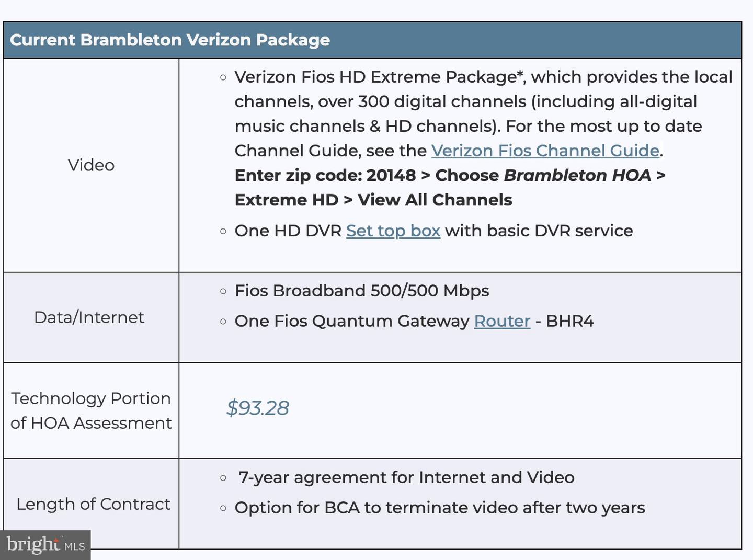
Task: Click the One HD DVR bullet text
Action: click(x=288, y=231)
